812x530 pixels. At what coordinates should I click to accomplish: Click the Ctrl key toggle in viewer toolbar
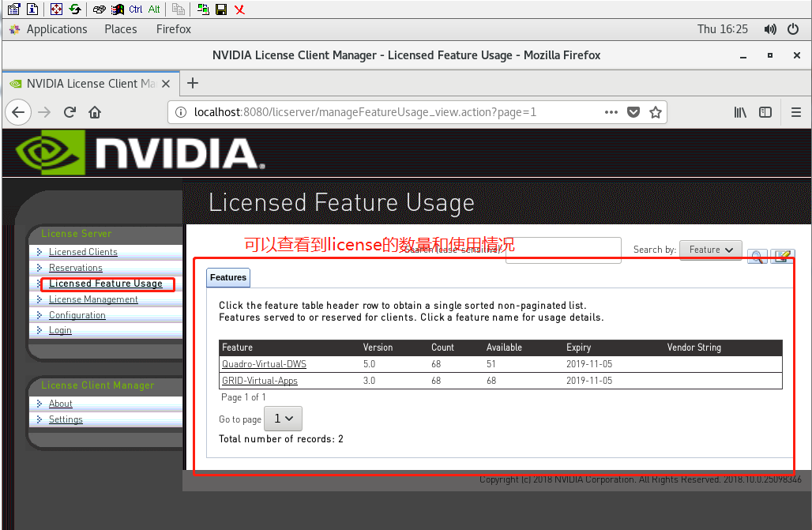(x=136, y=9)
